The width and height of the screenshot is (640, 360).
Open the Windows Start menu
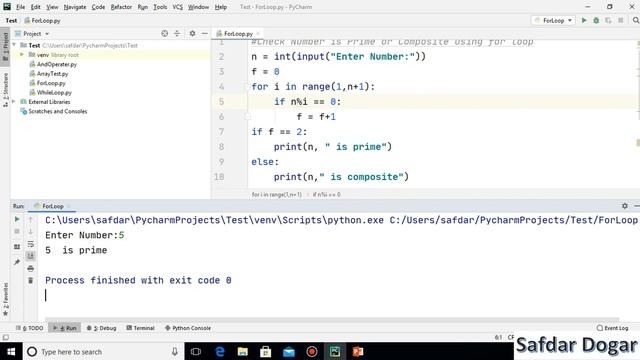pyautogui.click(x=11, y=351)
